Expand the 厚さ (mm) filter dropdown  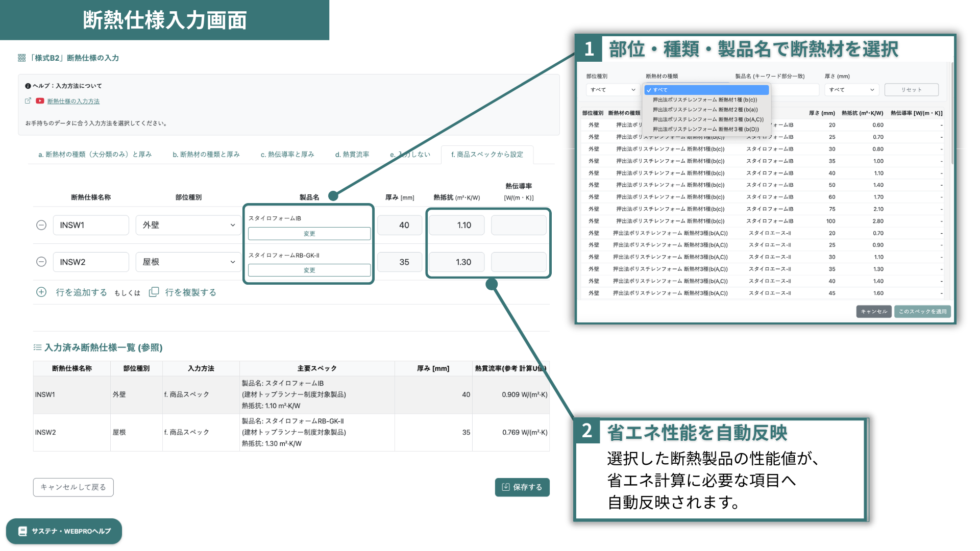[x=851, y=90]
